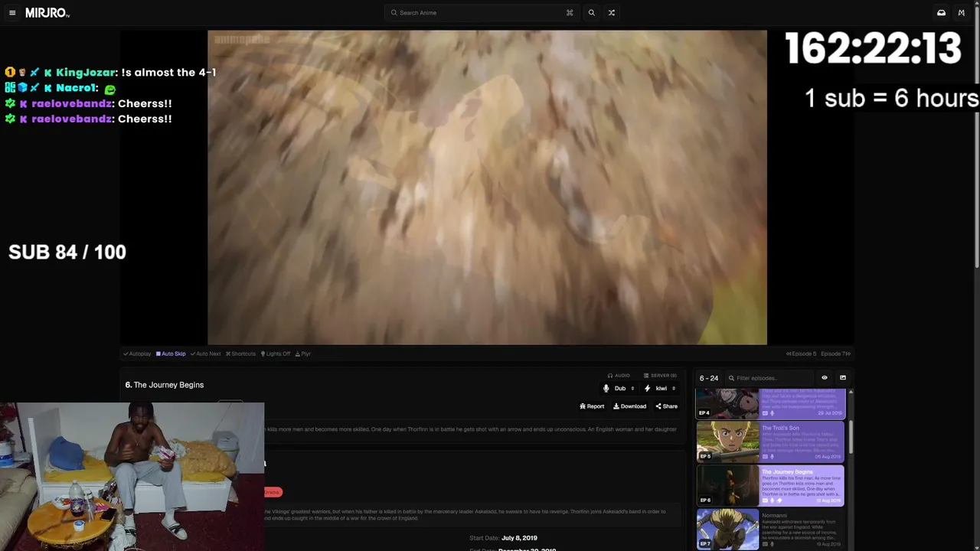The image size is (980, 551).
Task: Go to the MIRURO home logo
Action: tap(47, 13)
